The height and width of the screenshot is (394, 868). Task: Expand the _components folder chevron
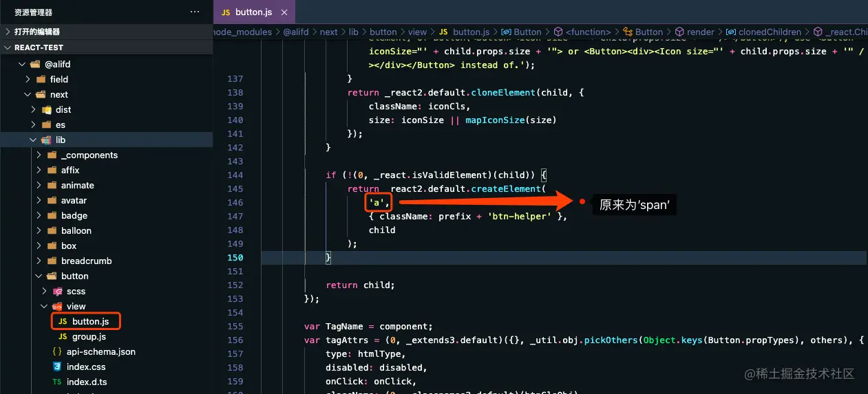tap(39, 155)
